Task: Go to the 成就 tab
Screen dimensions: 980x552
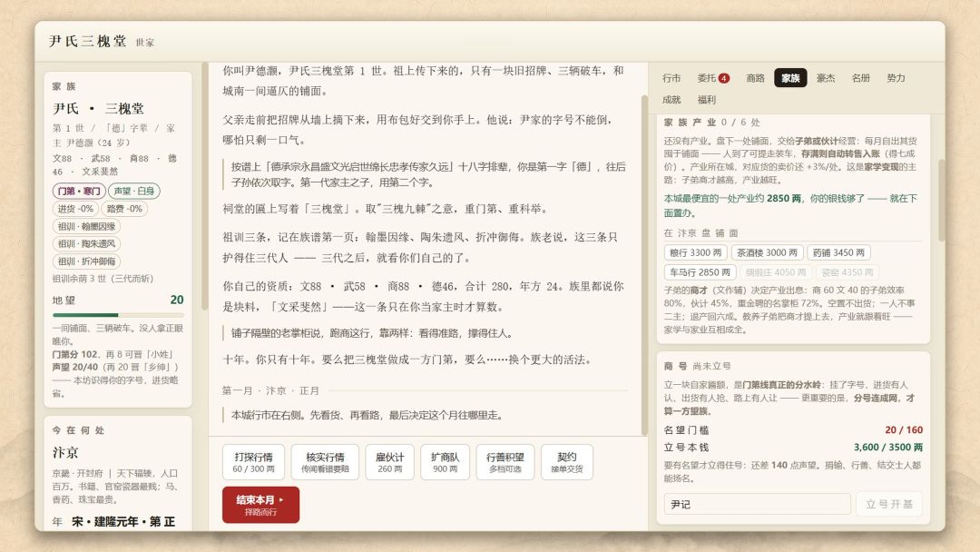Action: coord(671,99)
